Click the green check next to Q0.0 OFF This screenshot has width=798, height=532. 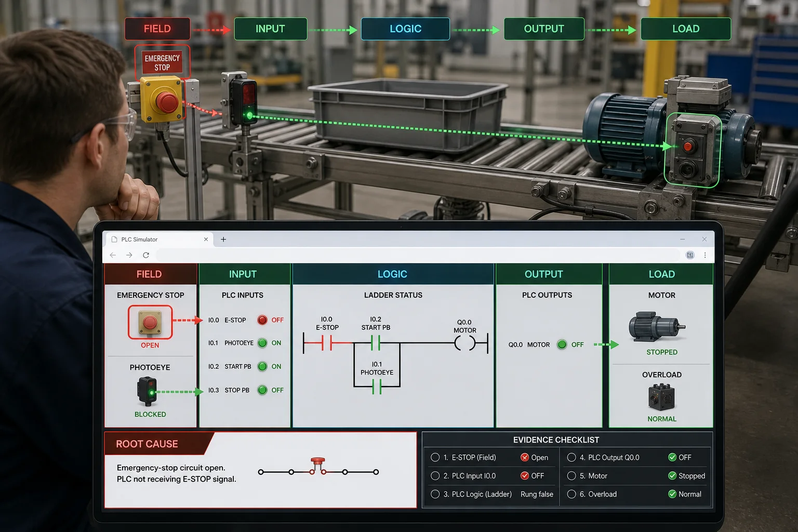click(672, 458)
